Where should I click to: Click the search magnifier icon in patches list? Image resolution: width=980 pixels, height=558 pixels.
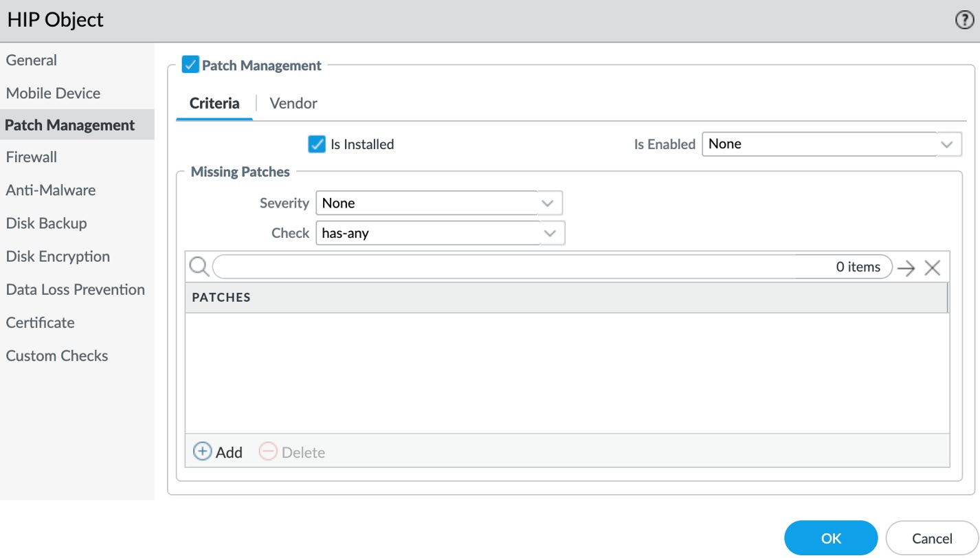(x=199, y=267)
